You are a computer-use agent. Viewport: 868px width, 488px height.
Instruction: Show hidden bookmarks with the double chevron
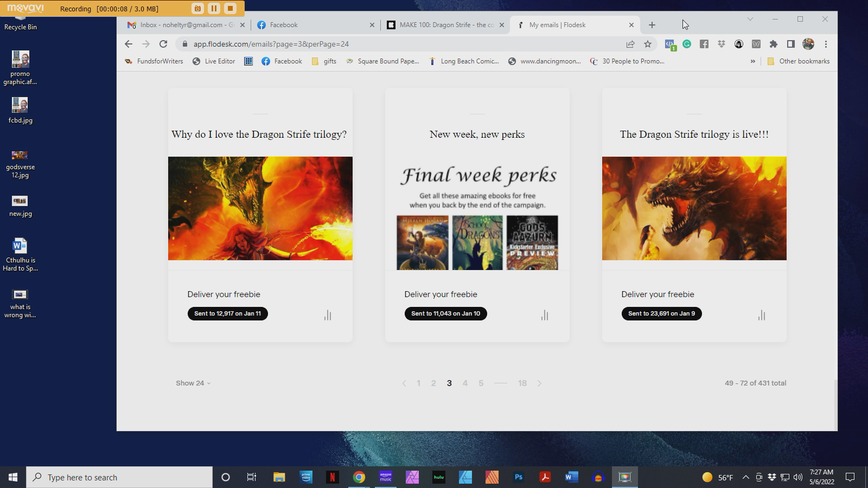(753, 61)
